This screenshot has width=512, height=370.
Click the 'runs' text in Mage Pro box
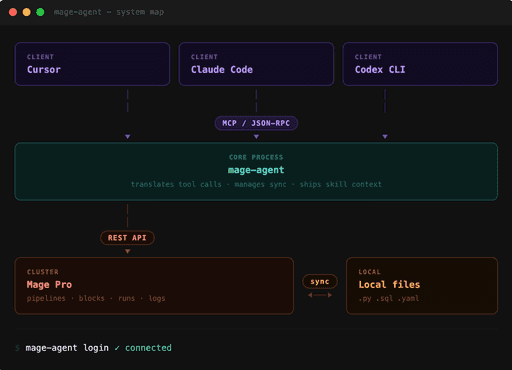point(127,298)
